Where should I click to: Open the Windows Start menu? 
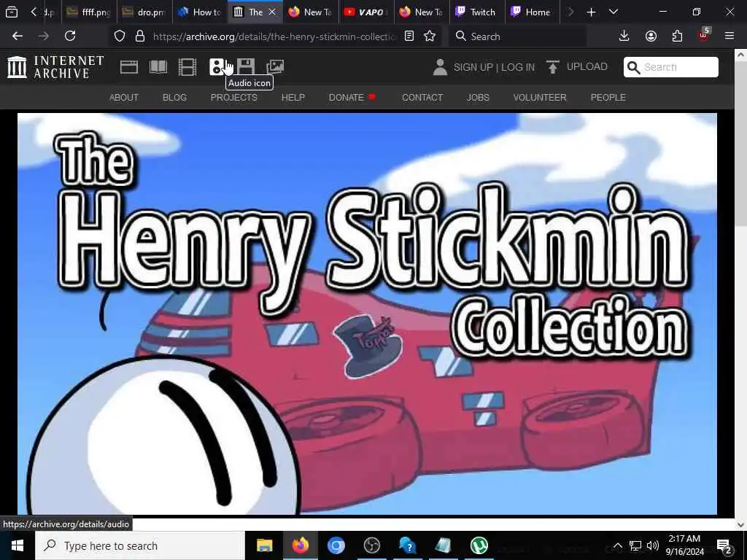[x=18, y=545]
